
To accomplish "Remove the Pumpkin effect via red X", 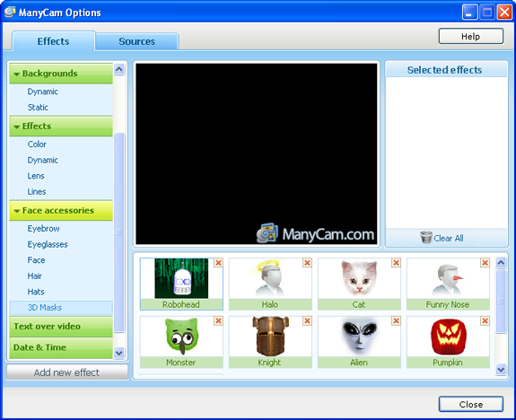I will pos(485,320).
